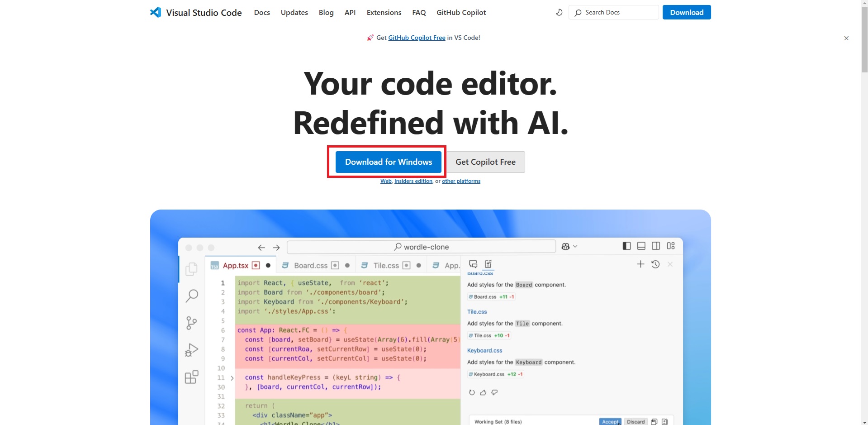
Task: Select the Search magnifier in the activity bar
Action: point(192,296)
